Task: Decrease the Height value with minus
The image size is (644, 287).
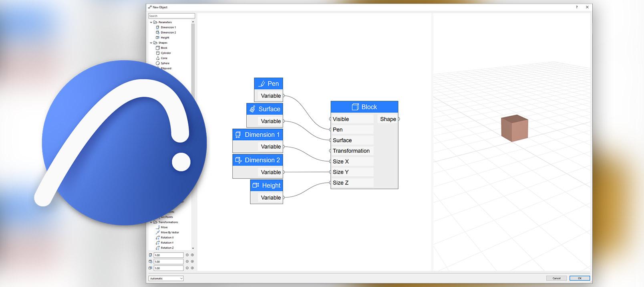Action: [187, 268]
